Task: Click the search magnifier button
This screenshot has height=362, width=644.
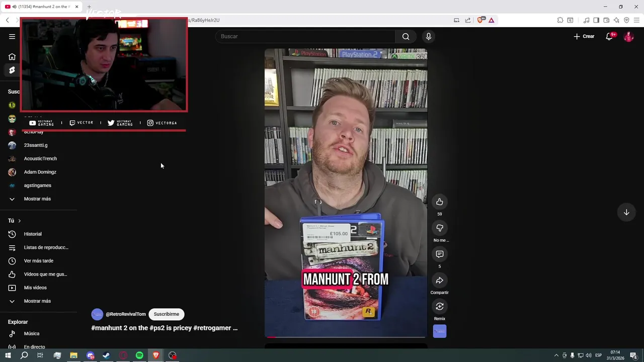Action: click(406, 36)
